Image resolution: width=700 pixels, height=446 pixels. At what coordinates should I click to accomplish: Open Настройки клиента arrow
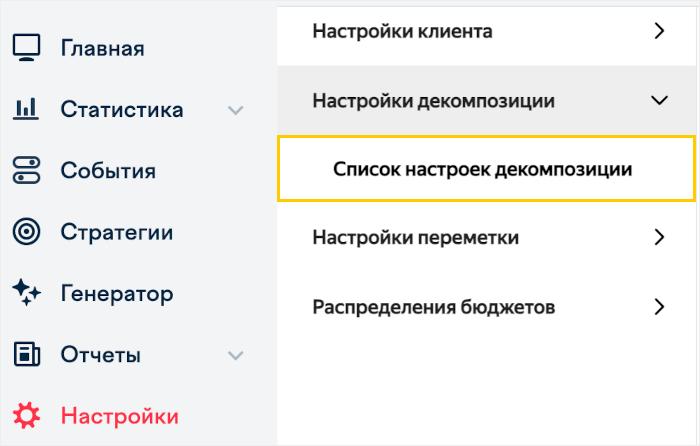point(658,31)
